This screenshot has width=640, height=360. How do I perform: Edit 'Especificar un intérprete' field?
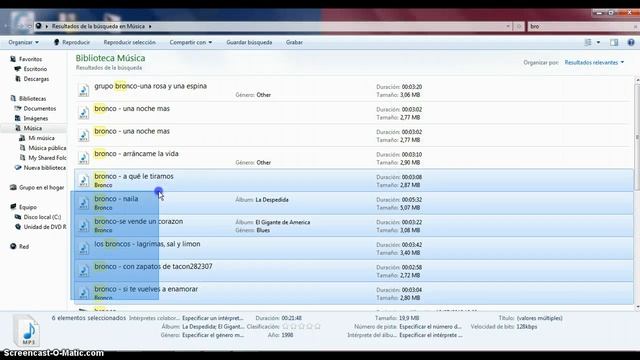tap(213, 318)
